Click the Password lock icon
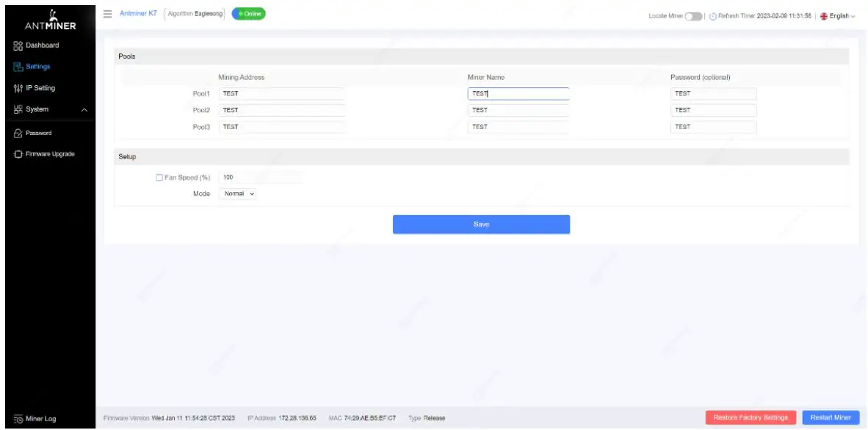This screenshot has width=868, height=430. pos(18,133)
